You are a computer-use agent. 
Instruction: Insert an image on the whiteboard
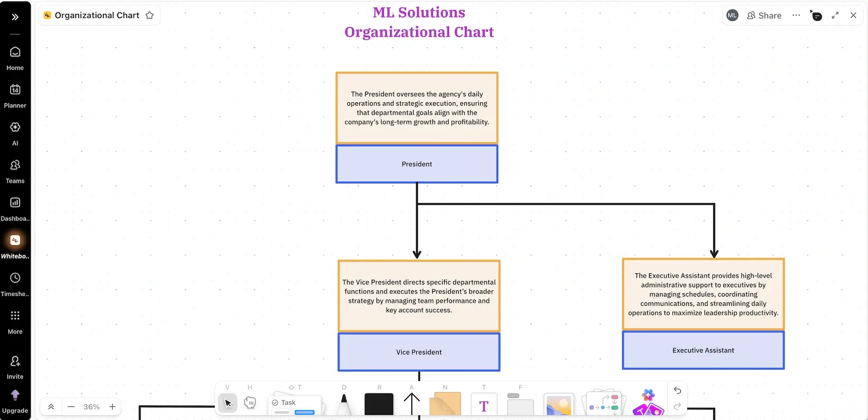559,404
